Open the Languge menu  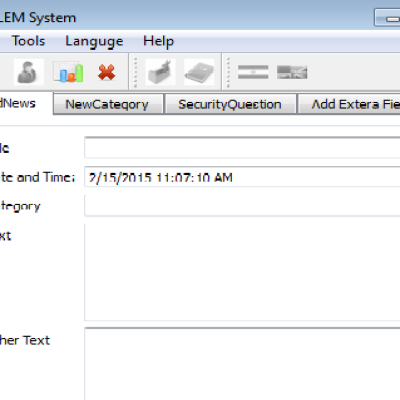click(x=94, y=42)
